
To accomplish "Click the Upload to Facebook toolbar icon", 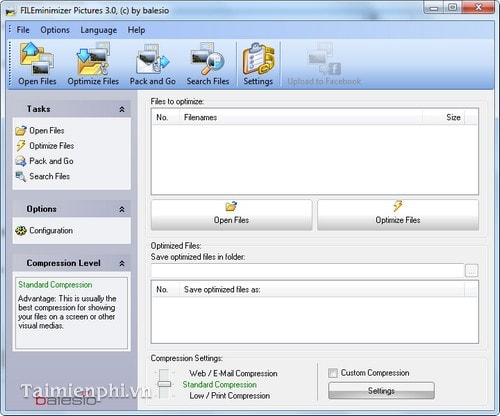I will tap(324, 63).
